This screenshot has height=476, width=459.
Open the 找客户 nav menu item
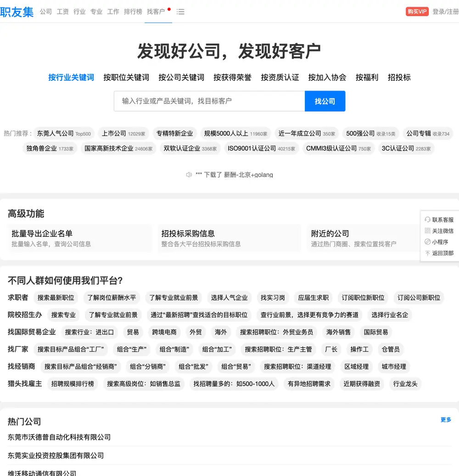pos(156,11)
